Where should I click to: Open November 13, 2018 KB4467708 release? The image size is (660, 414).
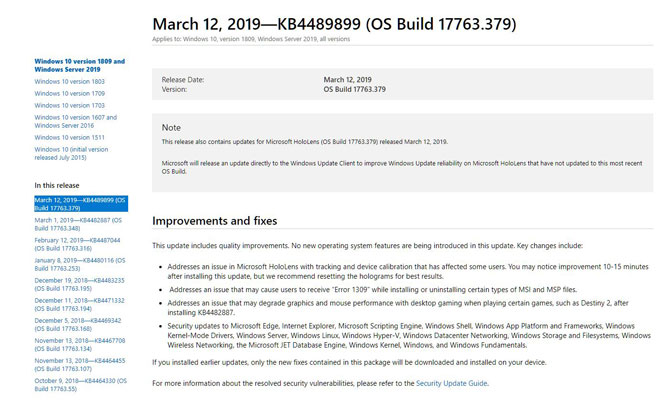pos(80,345)
